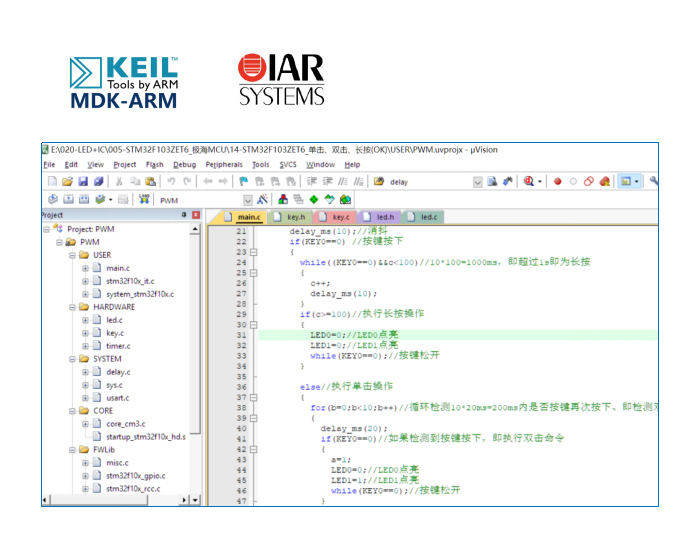Viewport: 700px width, 560px height.
Task: Click the Open file folder icon
Action: pyautogui.click(x=67, y=182)
